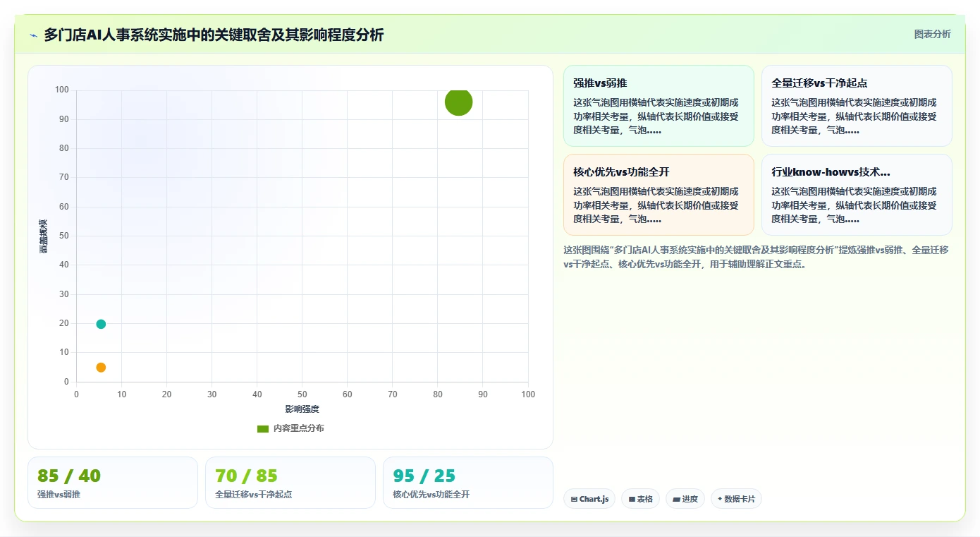The width and height of the screenshot is (980, 537).
Task: Click the 内容重点分布 legend label
Action: click(x=299, y=428)
